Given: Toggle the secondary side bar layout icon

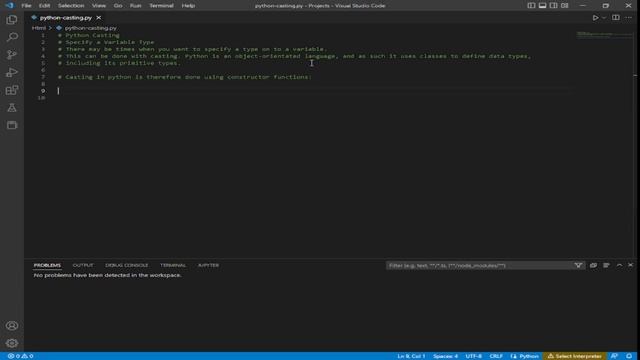Looking at the screenshot, I should 553,6.
